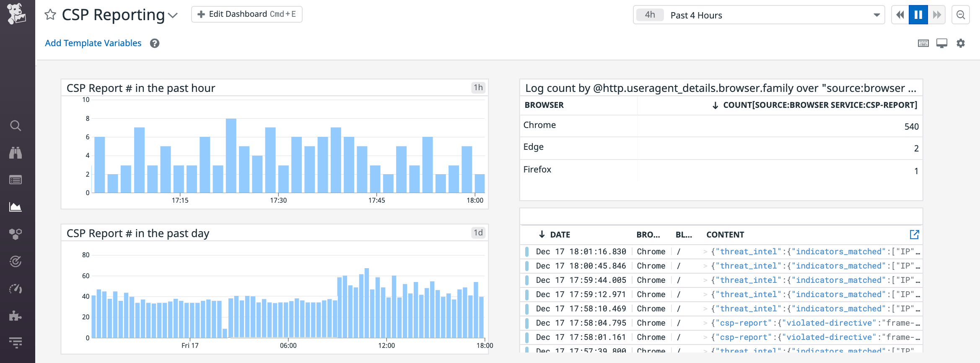Click the BRO... column header in log stream
The width and height of the screenshot is (980, 363).
pyautogui.click(x=648, y=235)
